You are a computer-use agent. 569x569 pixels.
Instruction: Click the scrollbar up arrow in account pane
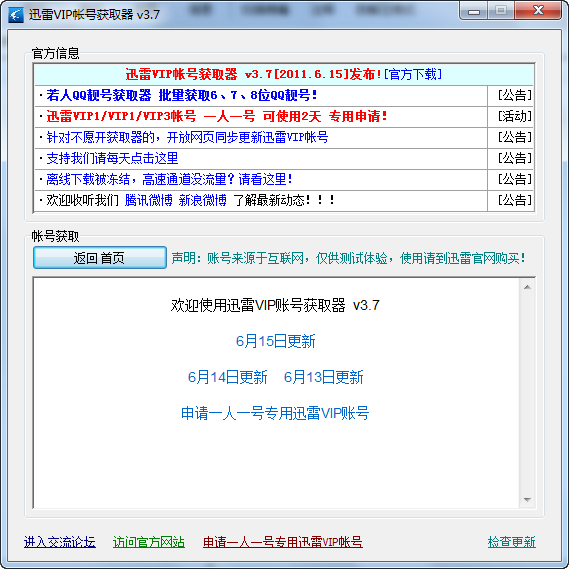[x=527, y=287]
